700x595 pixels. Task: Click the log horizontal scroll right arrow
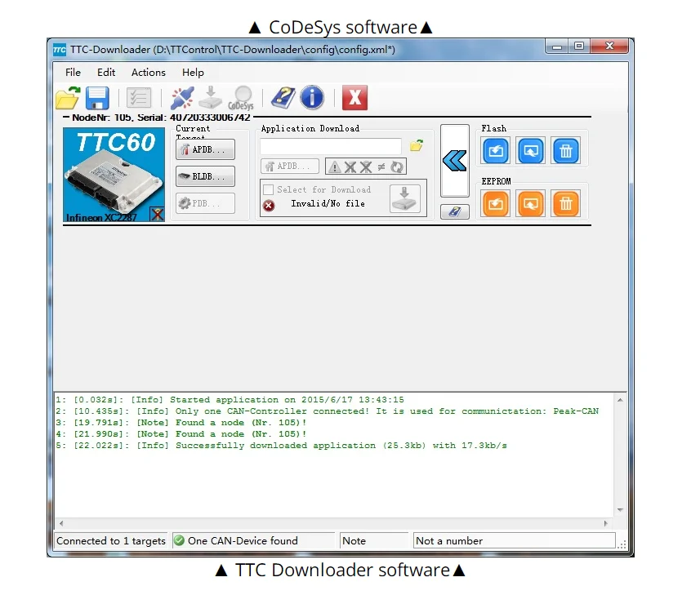606,523
